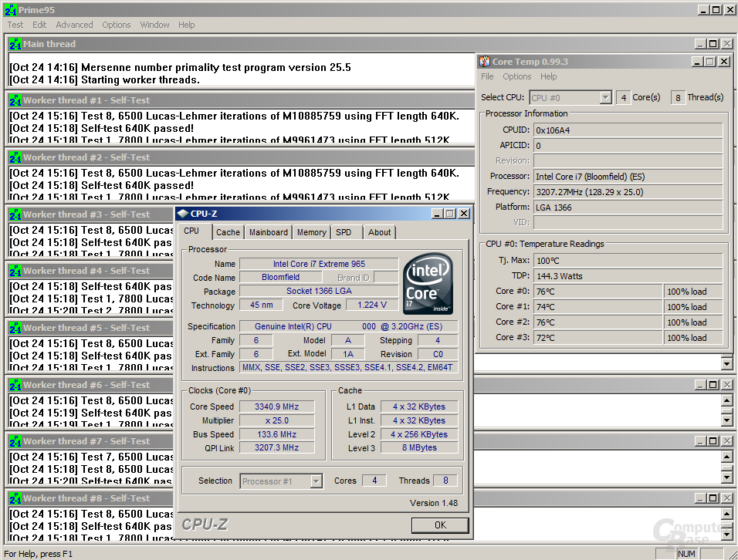Screen dimensions: 738x560
Task: Click the Core #3 load value 100% load
Action: pyautogui.click(x=693, y=338)
